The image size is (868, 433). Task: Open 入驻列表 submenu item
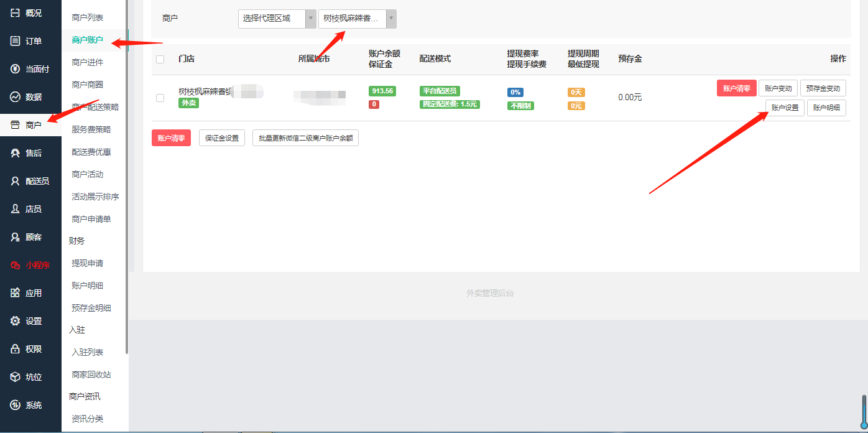click(88, 352)
